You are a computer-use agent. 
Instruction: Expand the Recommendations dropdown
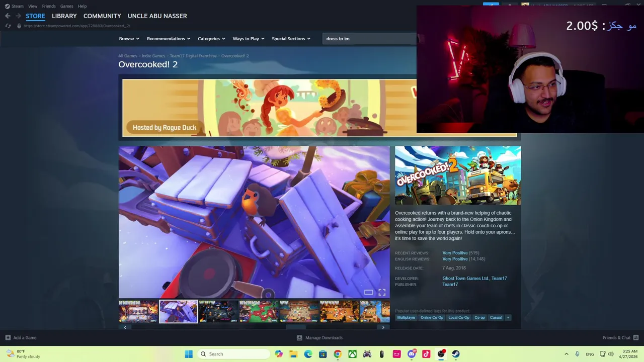pyautogui.click(x=169, y=39)
